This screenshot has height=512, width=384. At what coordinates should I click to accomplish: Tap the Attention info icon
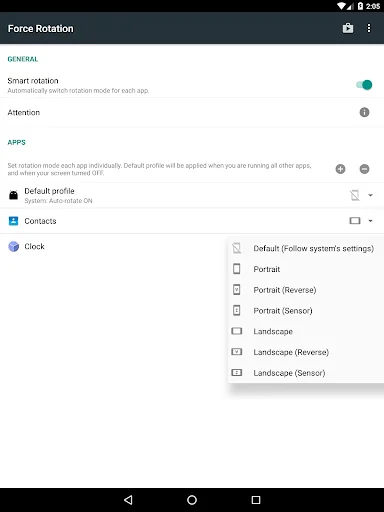click(364, 112)
